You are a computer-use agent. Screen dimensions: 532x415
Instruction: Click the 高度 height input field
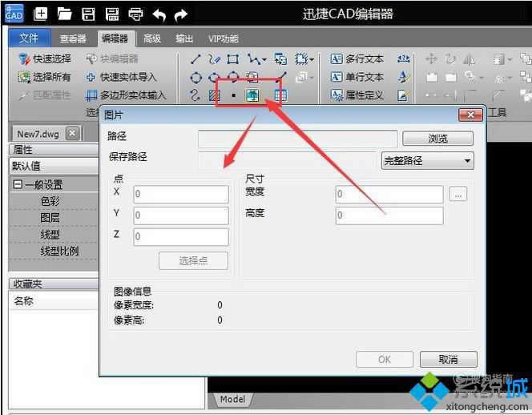click(x=389, y=216)
